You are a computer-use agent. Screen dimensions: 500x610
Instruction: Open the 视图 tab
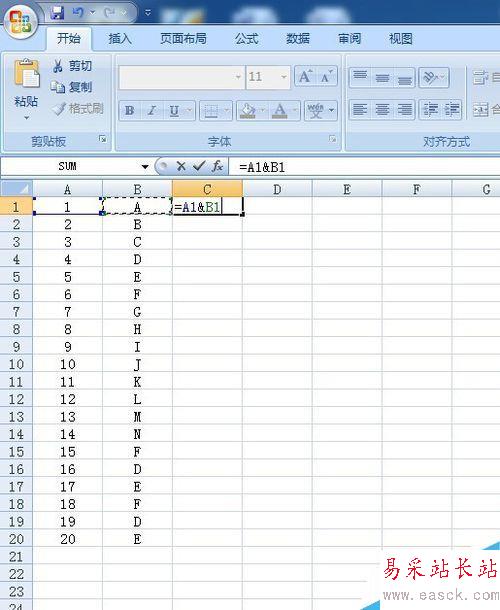pyautogui.click(x=401, y=39)
